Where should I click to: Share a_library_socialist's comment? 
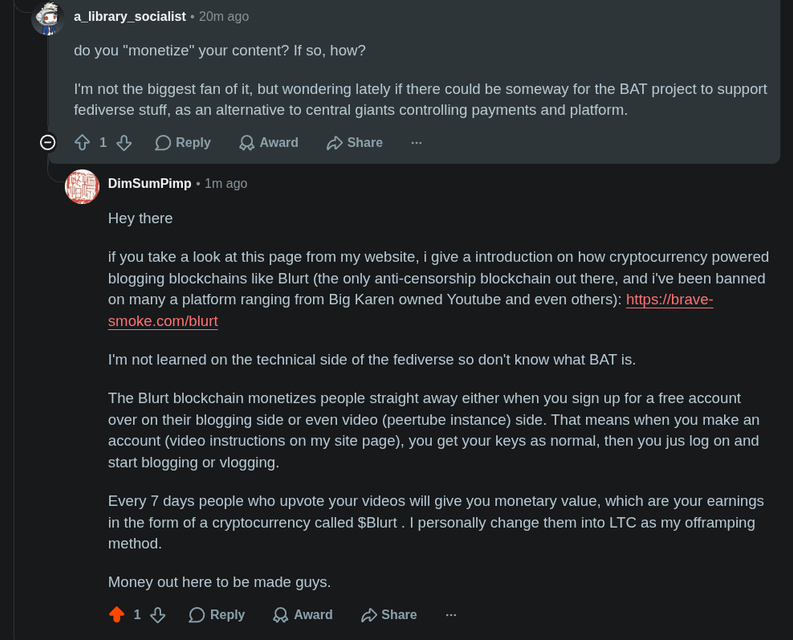[x=355, y=143]
